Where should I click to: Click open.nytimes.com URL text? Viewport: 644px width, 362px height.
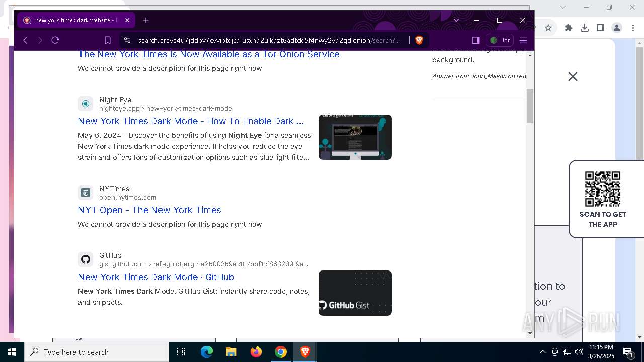pyautogui.click(x=128, y=198)
